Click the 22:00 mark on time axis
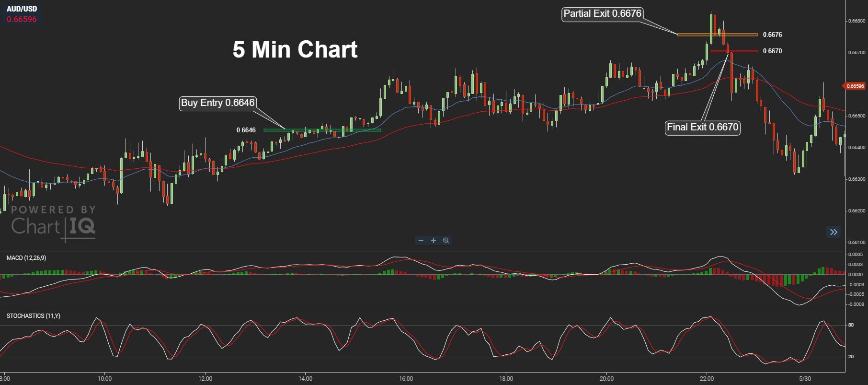The width and height of the screenshot is (868, 385). tap(707, 379)
